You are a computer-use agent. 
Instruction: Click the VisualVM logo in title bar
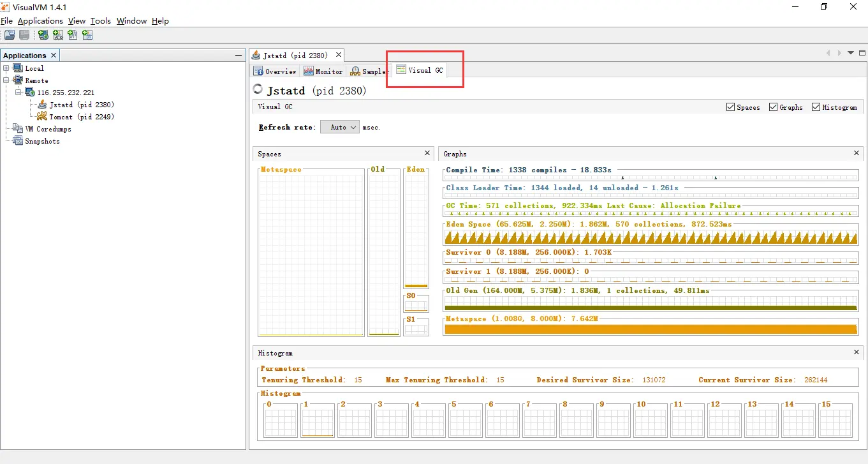[x=5, y=7]
